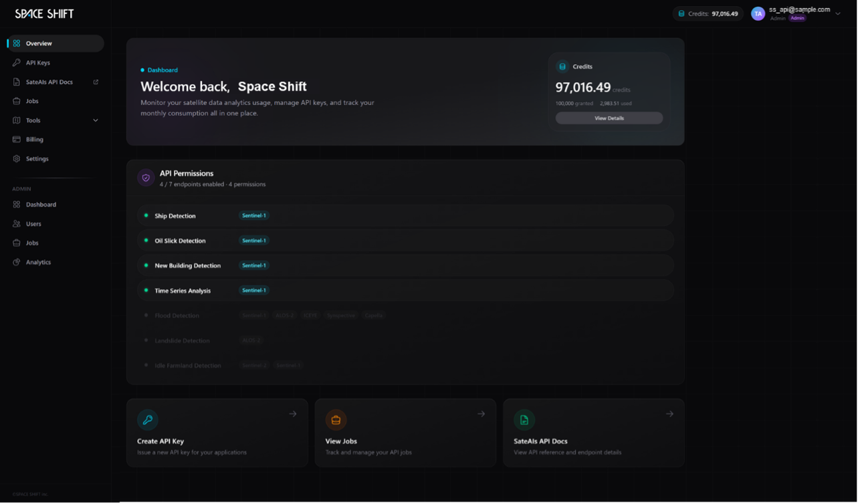The image size is (860, 504).
Task: Click the TA user avatar
Action: coord(758,13)
